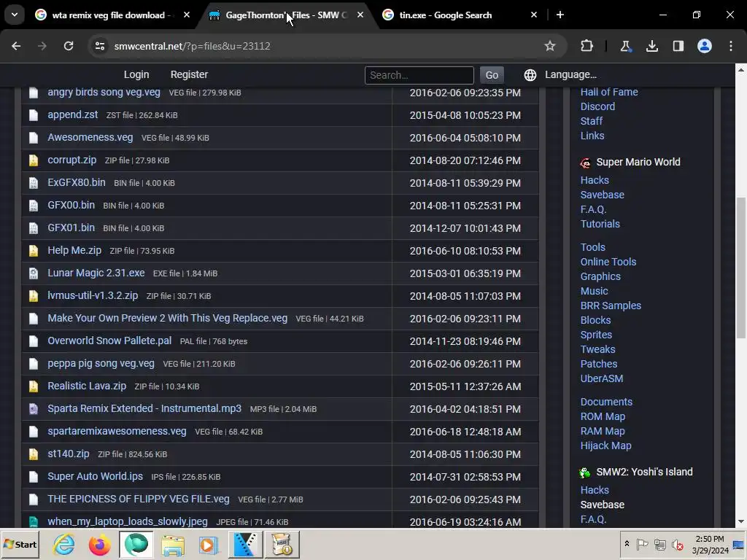Open site information icon in address bar
The image size is (747, 560).
pyautogui.click(x=99, y=46)
